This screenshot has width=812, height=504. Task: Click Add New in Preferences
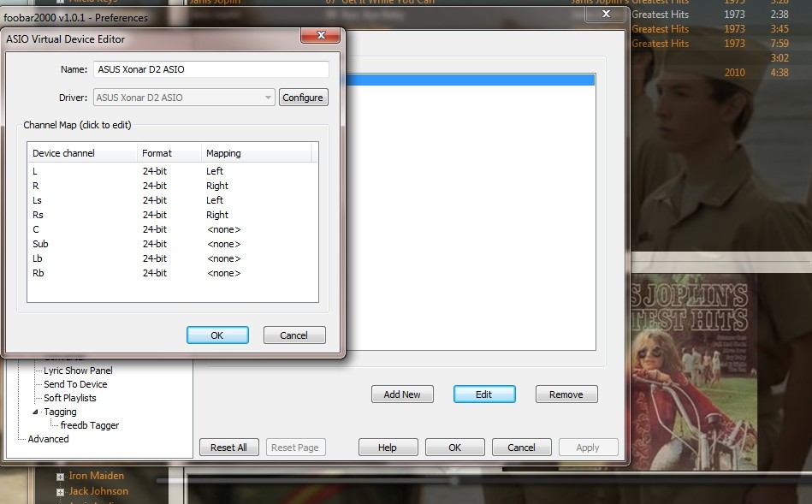click(x=402, y=394)
